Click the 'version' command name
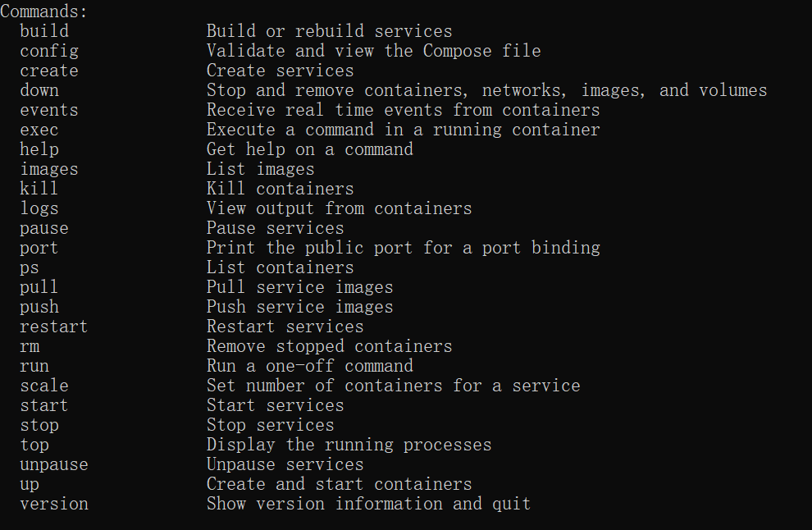The width and height of the screenshot is (812, 530). click(x=54, y=505)
